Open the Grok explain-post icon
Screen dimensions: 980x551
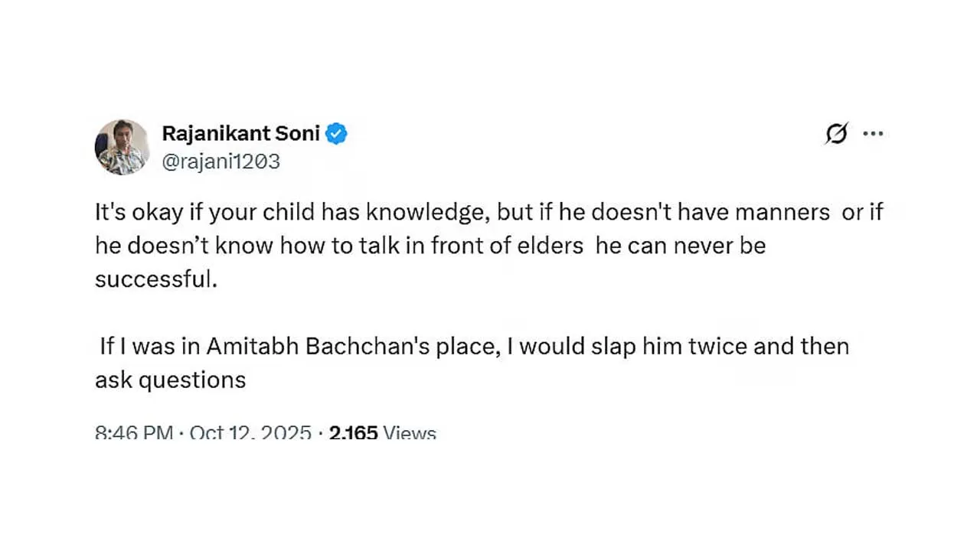[x=837, y=134]
